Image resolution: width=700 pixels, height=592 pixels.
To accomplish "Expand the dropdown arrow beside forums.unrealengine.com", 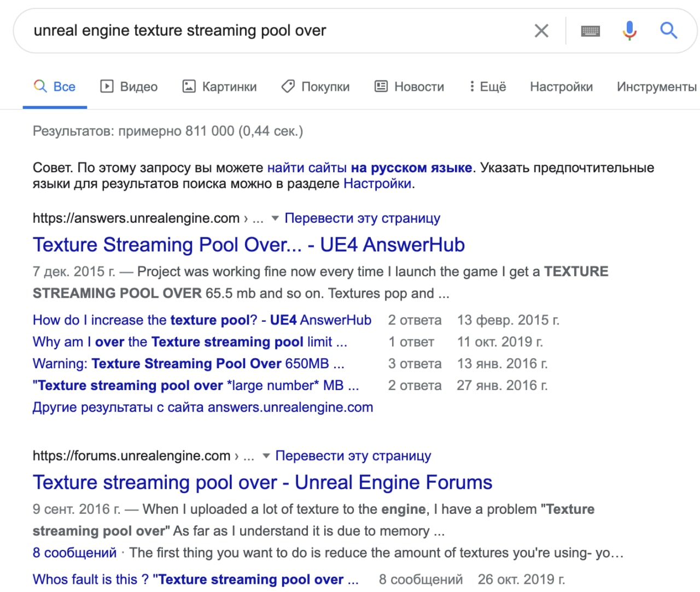I will 266,456.
